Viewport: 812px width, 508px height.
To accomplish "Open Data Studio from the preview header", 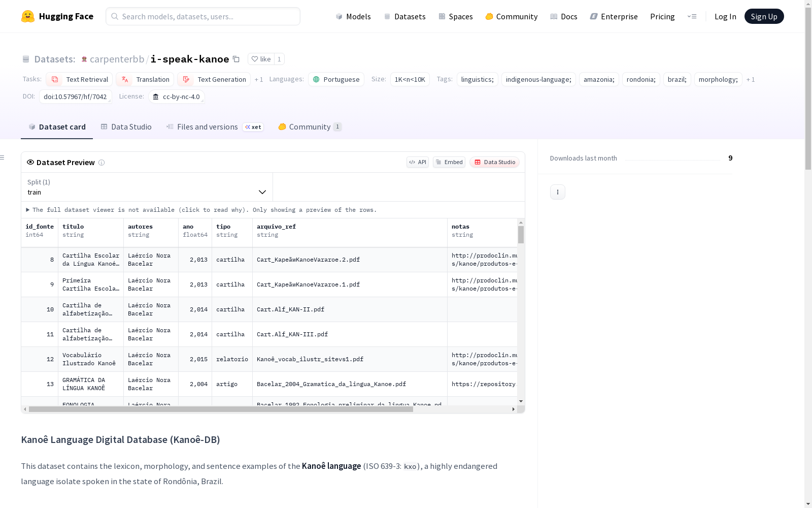I will pos(495,162).
